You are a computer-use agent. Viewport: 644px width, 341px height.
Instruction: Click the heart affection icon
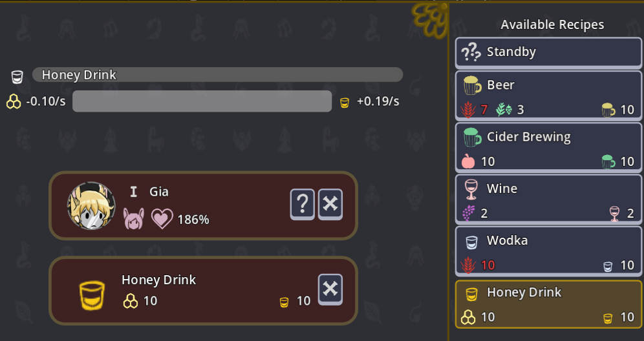[x=162, y=219]
